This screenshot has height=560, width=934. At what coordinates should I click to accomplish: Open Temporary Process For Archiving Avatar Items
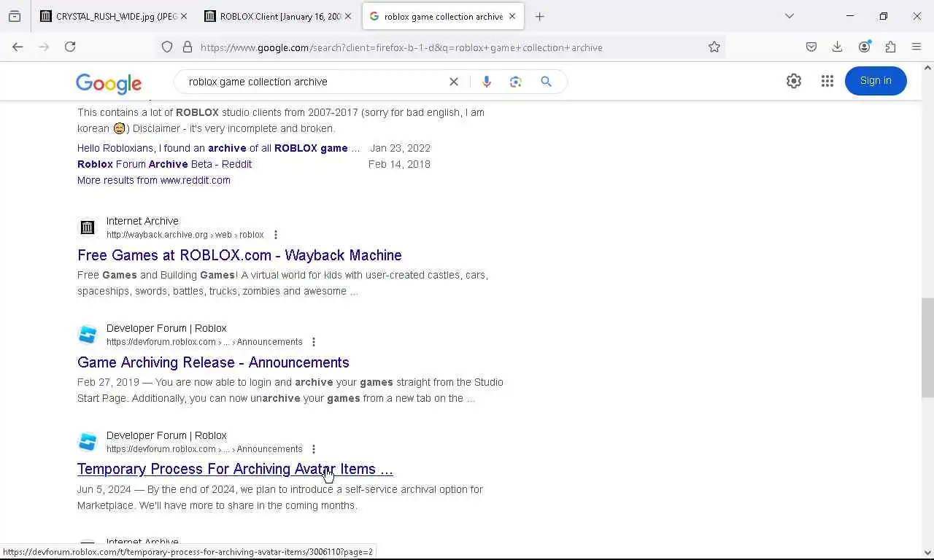coord(235,469)
